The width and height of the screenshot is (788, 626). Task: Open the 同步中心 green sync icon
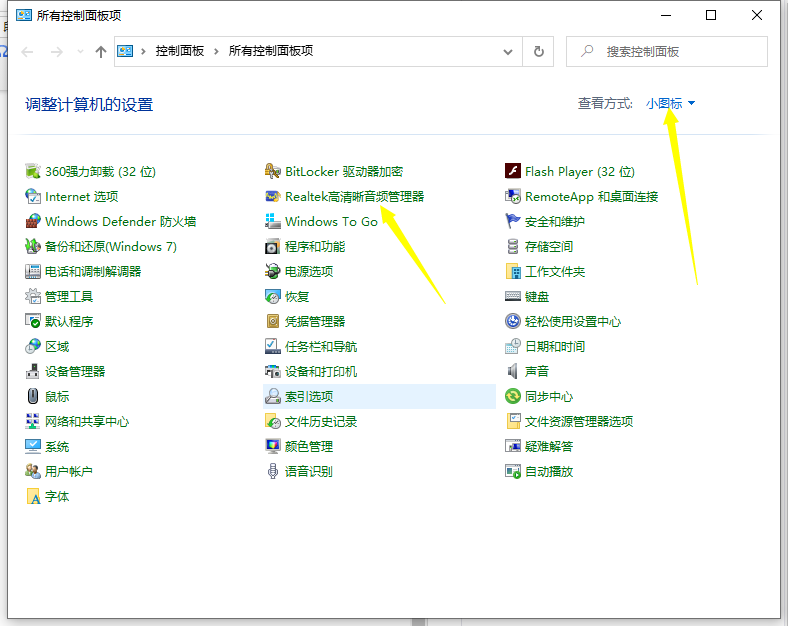pyautogui.click(x=513, y=396)
